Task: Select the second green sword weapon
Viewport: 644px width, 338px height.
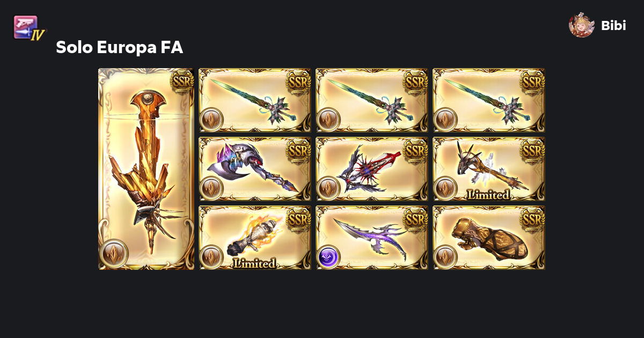Action: [372, 100]
